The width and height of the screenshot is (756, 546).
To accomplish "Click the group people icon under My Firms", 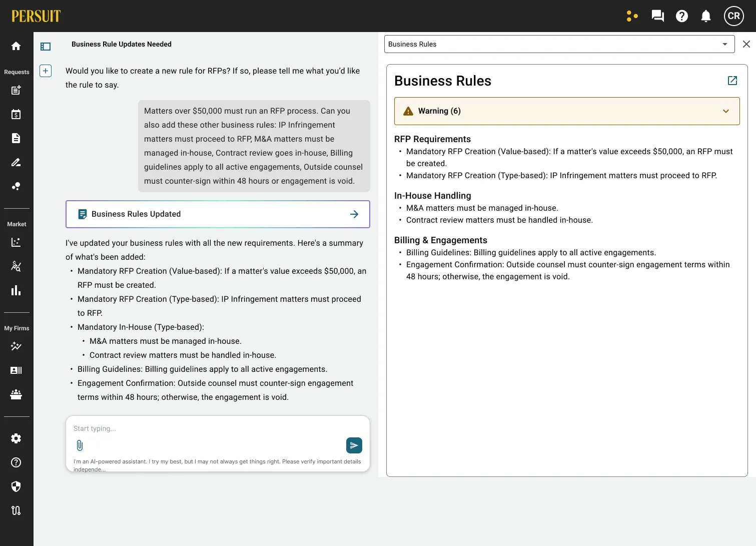I will pyautogui.click(x=16, y=394).
